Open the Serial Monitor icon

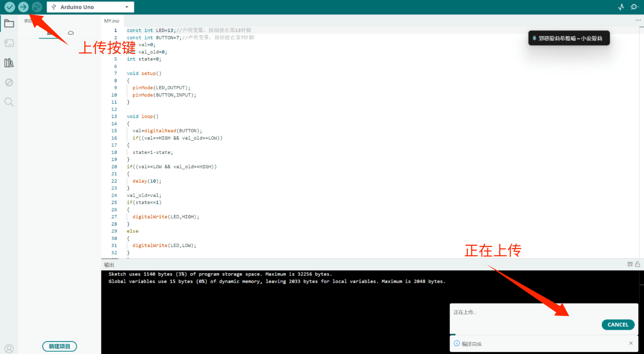[x=634, y=7]
